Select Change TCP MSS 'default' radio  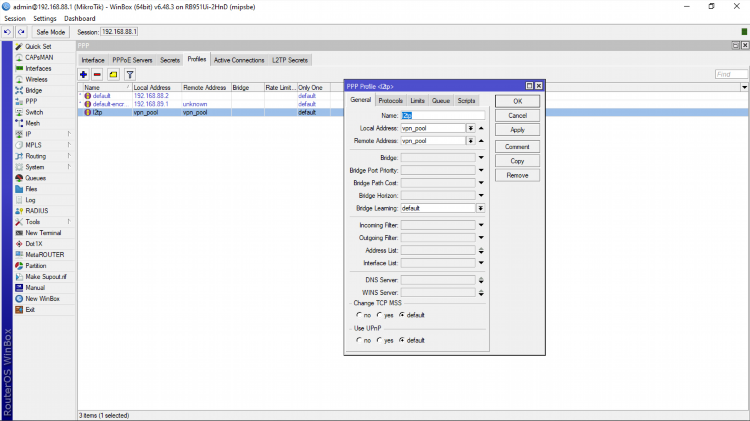coord(402,315)
